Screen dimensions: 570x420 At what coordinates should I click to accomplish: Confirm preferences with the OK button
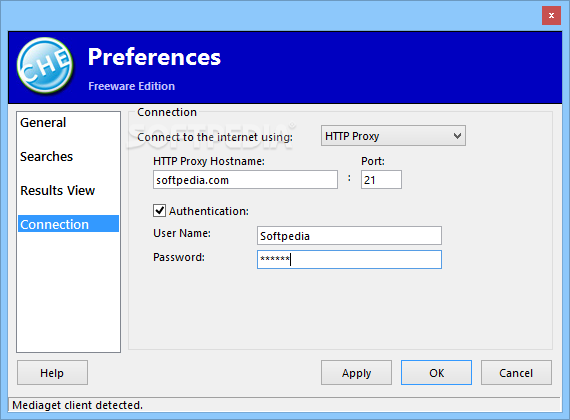(436, 373)
